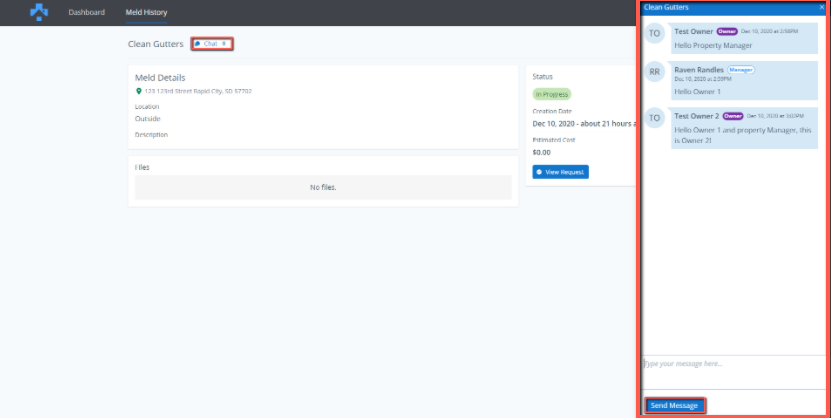Click the RR avatar for Raven Randles
The width and height of the screenshot is (831, 418).
(x=655, y=72)
